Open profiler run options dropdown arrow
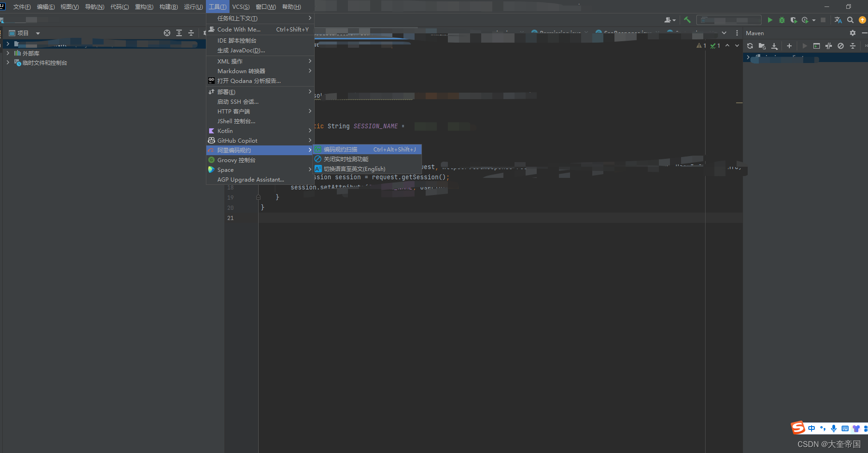Screen dimensions: 868x453 [x=814, y=20]
